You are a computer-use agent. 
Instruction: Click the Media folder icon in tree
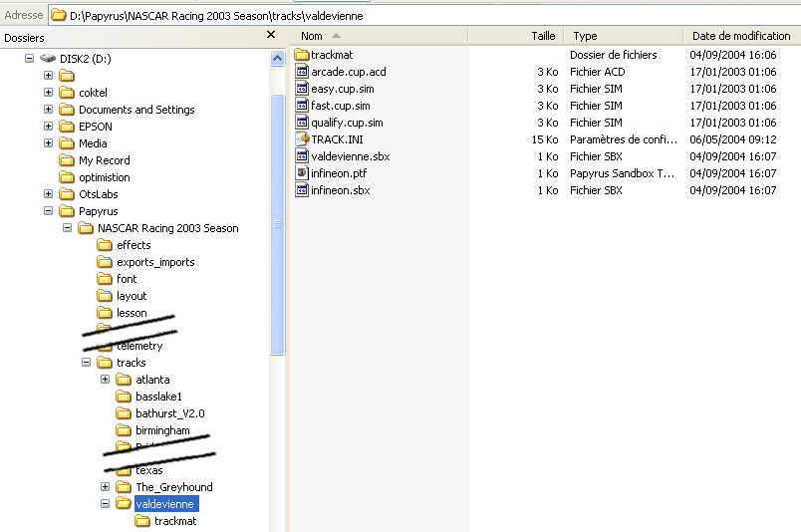67,143
